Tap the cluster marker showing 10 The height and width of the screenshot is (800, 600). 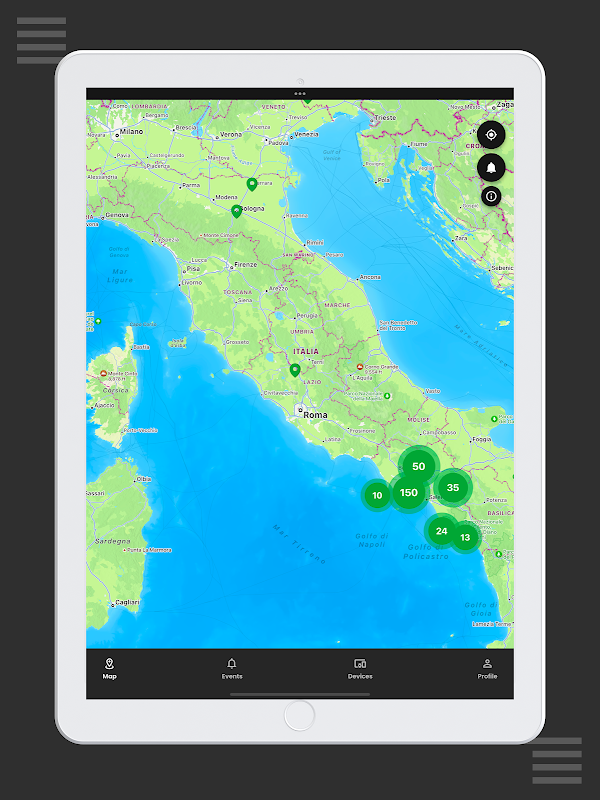(x=377, y=495)
